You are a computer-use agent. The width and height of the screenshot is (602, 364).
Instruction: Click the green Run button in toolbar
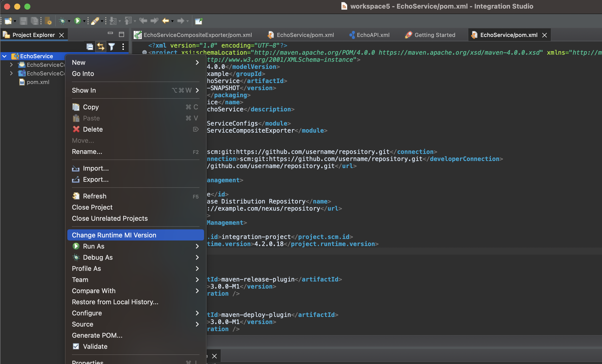[77, 21]
